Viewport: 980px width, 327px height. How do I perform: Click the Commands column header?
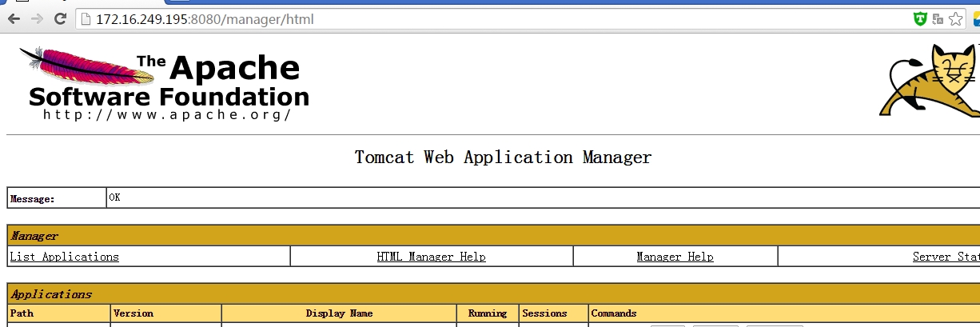coord(785,313)
